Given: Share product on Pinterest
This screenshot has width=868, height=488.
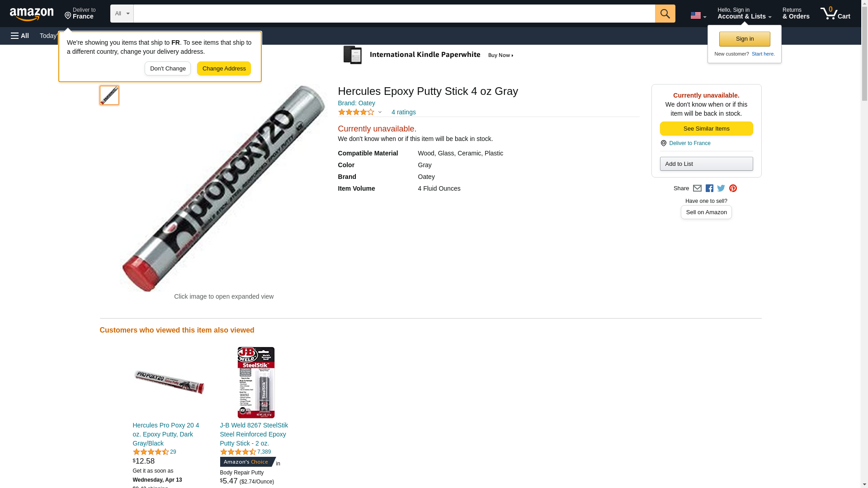Looking at the screenshot, I should coord(733,188).
